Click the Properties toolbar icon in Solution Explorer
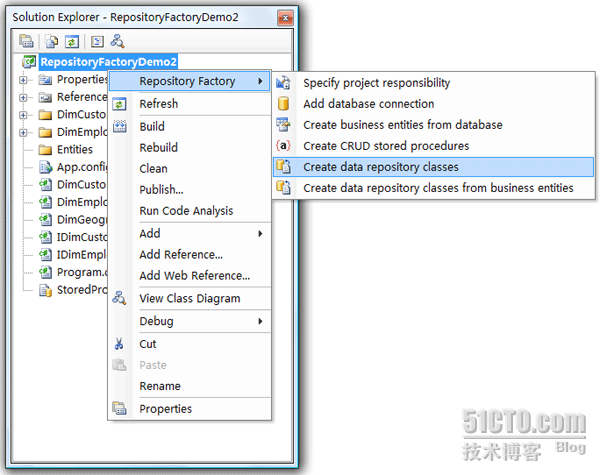The image size is (600, 475). click(26, 41)
